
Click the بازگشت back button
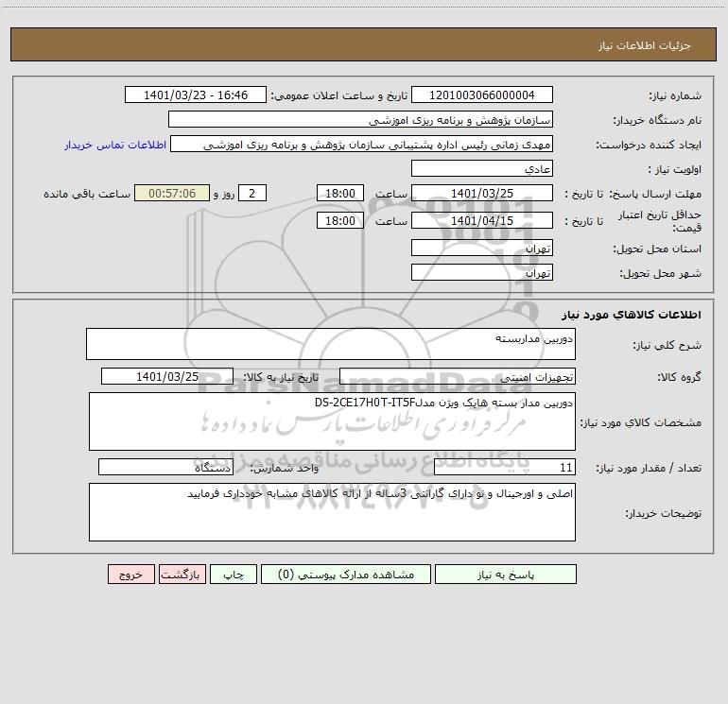point(182,574)
